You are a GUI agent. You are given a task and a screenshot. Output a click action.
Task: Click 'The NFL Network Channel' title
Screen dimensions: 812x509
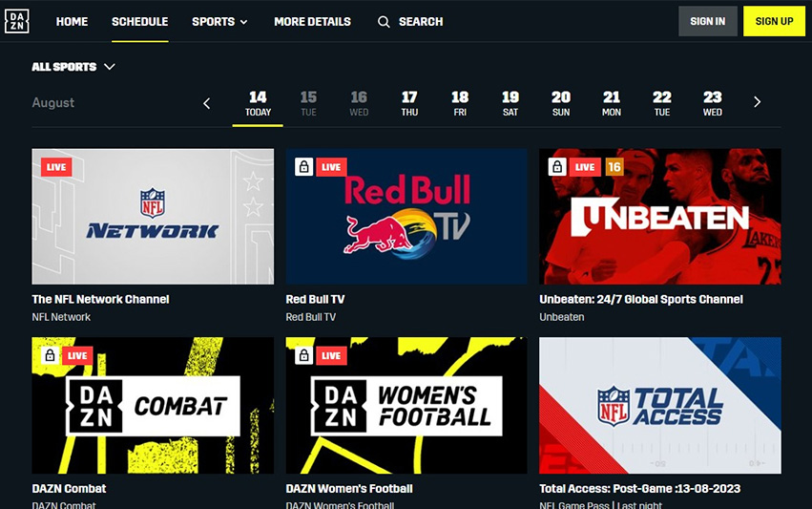coord(100,299)
